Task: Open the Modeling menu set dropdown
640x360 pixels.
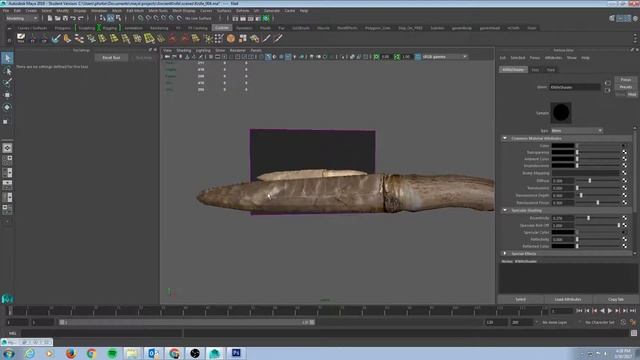Action: coord(22,18)
